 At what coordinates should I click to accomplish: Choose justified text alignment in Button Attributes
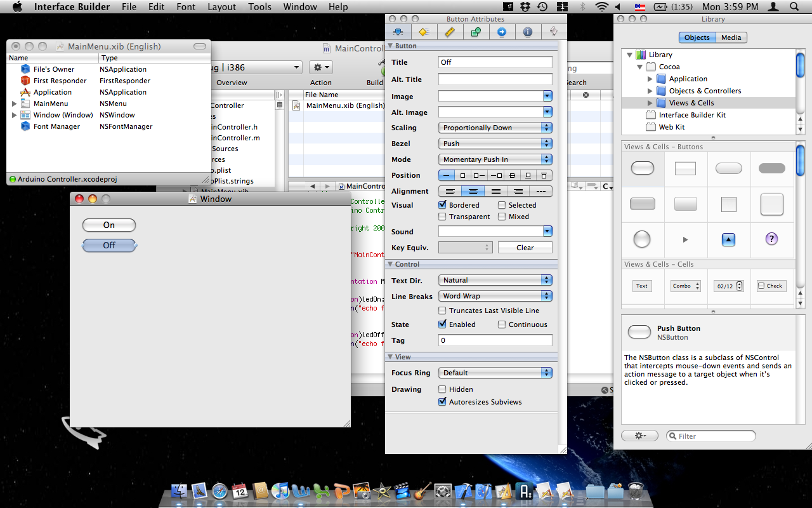pos(496,191)
